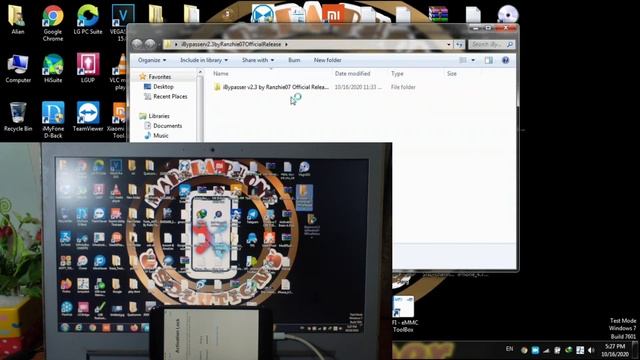Viewport: 640px width, 360px height.
Task: Open the HiSuite desktop shortcut
Action: (x=53, y=69)
